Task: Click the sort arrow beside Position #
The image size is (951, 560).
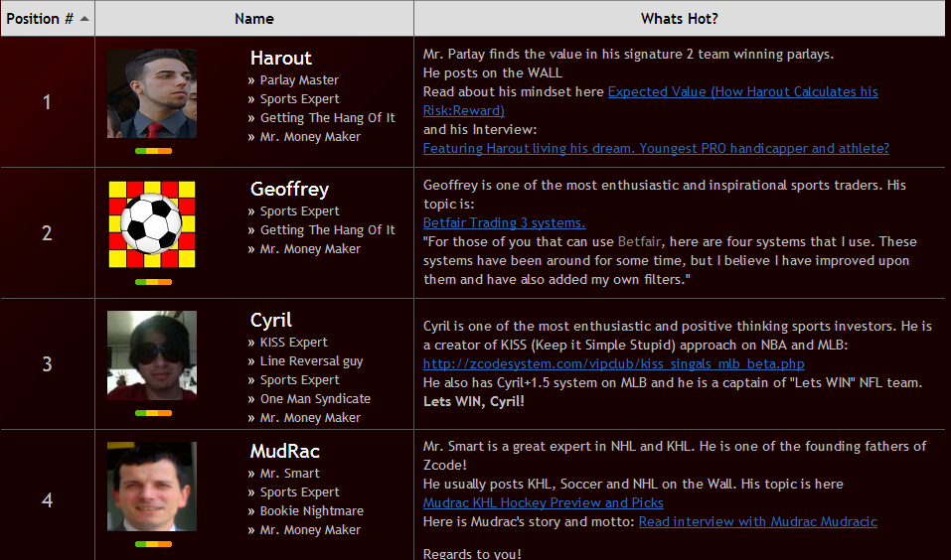Action: [84, 19]
